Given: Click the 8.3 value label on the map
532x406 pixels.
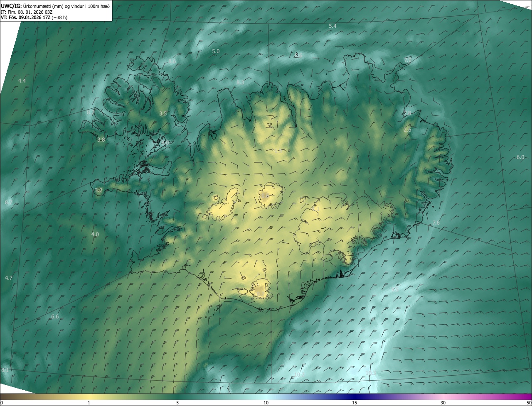Looking at the screenshot, I should coord(240,83).
